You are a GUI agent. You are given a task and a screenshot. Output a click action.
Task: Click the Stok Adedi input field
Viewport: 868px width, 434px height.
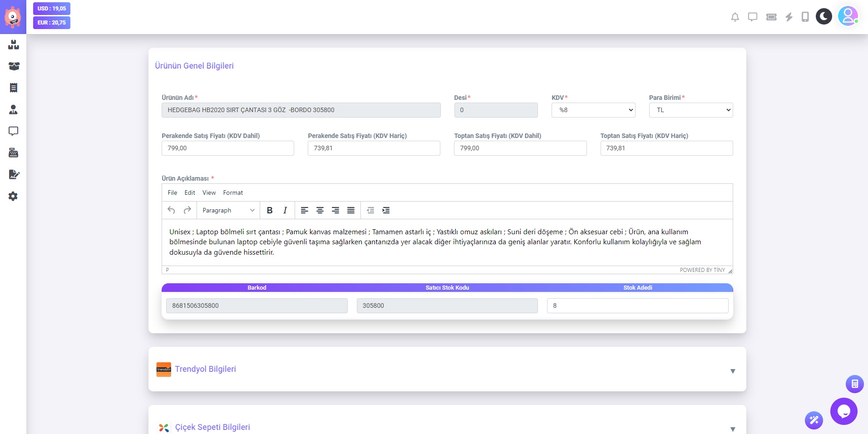coord(637,306)
